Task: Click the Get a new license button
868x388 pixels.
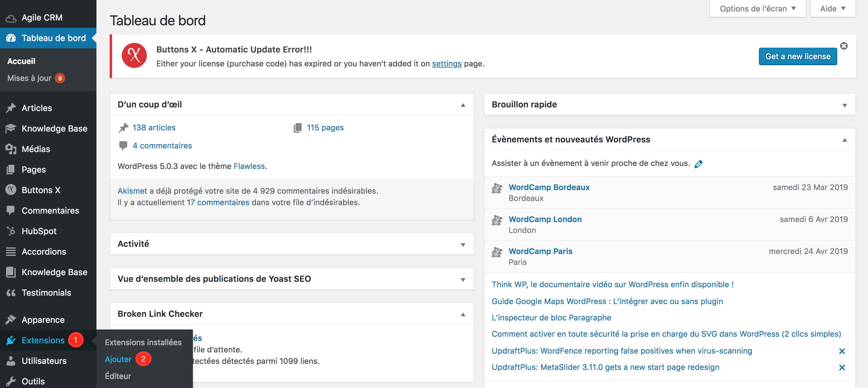Action: pyautogui.click(x=797, y=56)
